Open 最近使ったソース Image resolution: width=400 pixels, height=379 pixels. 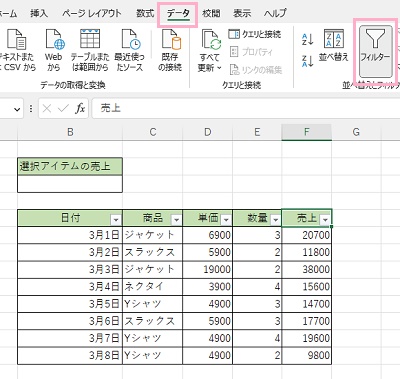[130, 50]
